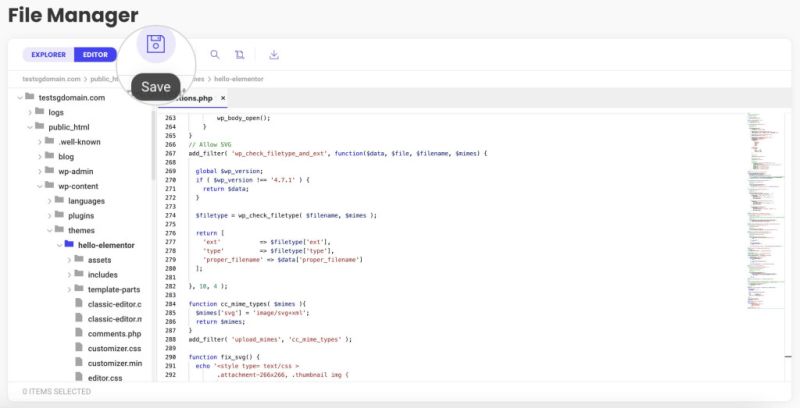The height and width of the screenshot is (408, 800).
Task: Select the languages folder
Action: point(86,201)
